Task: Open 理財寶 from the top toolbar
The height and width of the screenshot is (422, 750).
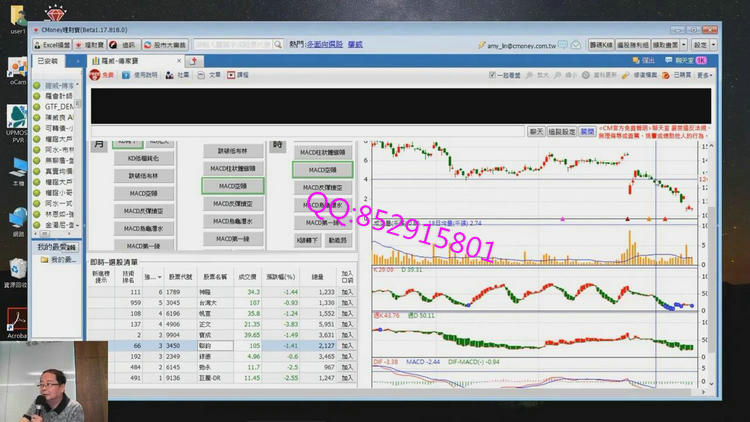Action: click(x=90, y=45)
